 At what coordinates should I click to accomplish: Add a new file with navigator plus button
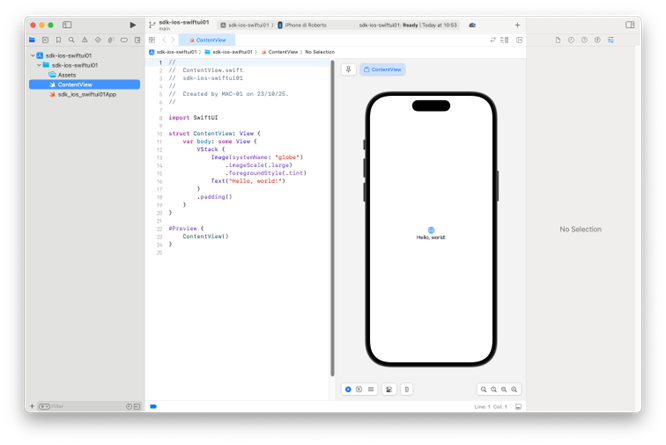tap(32, 406)
